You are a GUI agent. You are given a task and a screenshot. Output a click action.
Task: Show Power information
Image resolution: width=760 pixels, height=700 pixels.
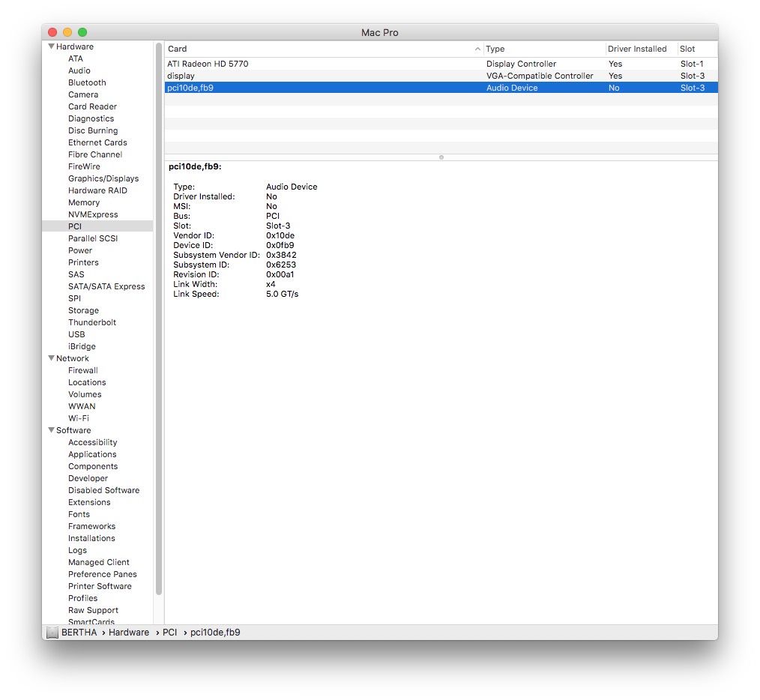pos(80,250)
